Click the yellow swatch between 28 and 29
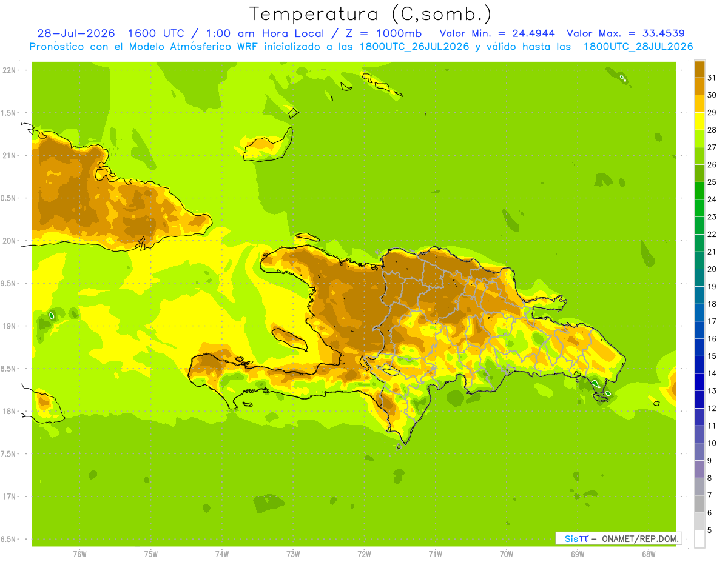 (699, 121)
